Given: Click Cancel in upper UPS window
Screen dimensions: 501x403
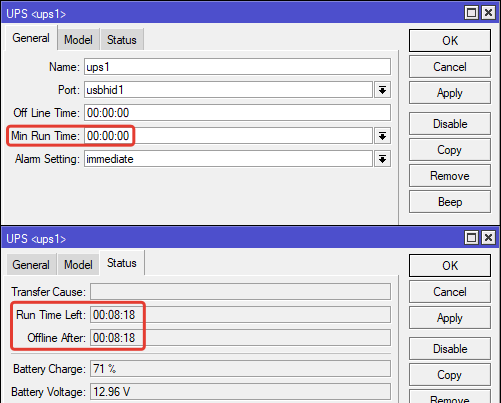Looking at the screenshot, I should (x=450, y=67).
